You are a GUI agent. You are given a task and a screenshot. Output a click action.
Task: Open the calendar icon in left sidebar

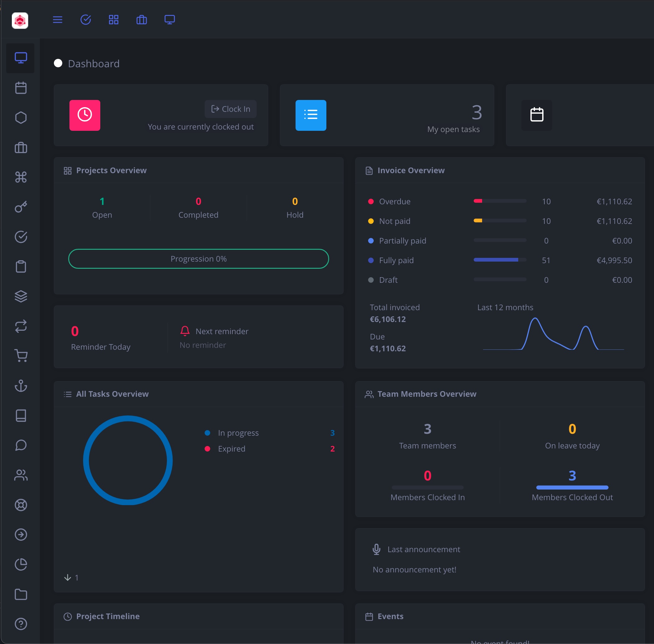click(x=21, y=88)
